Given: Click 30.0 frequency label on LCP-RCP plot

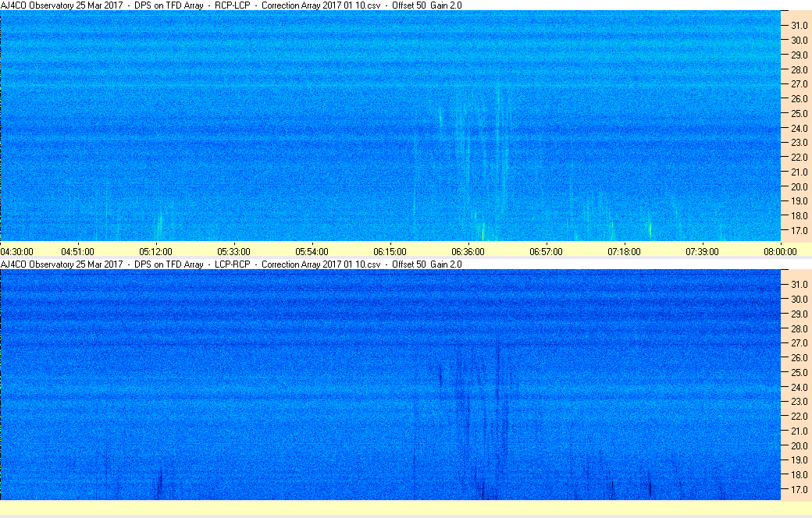Looking at the screenshot, I should (x=799, y=299).
